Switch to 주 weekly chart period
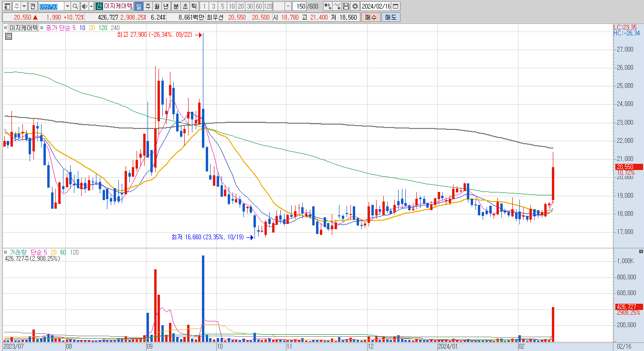644x351 pixels. coord(148,6)
